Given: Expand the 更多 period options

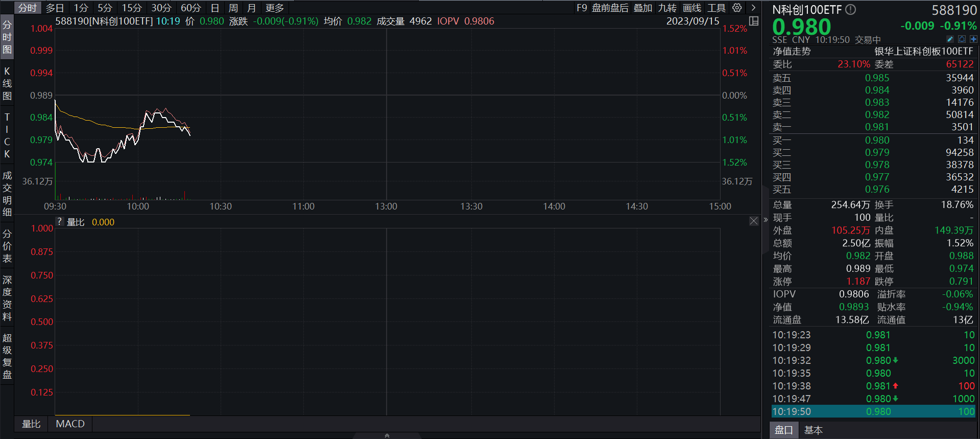Looking at the screenshot, I should pos(275,8).
